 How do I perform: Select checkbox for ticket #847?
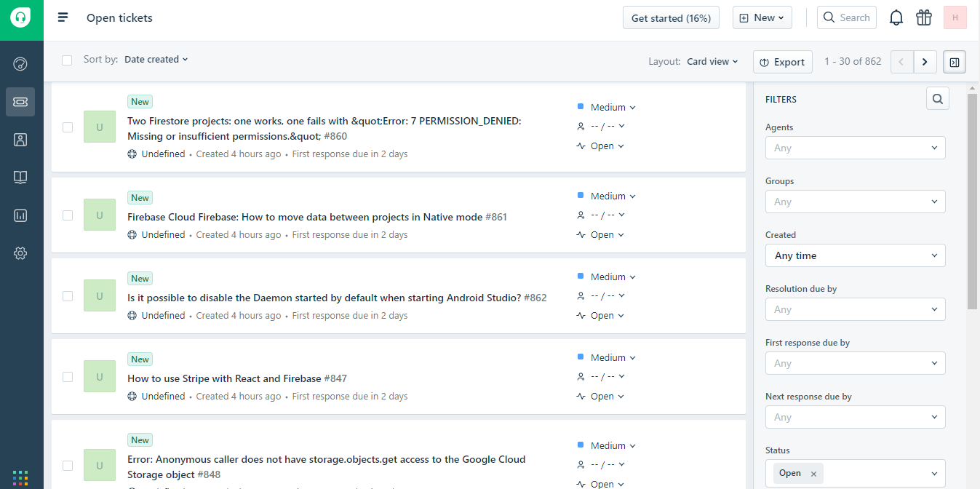68,377
